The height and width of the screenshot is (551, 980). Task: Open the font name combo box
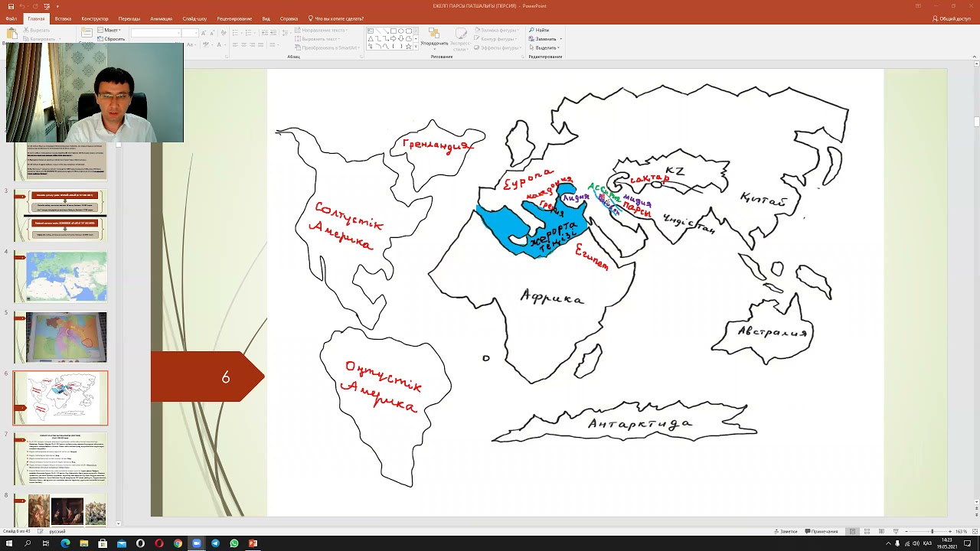tap(155, 34)
